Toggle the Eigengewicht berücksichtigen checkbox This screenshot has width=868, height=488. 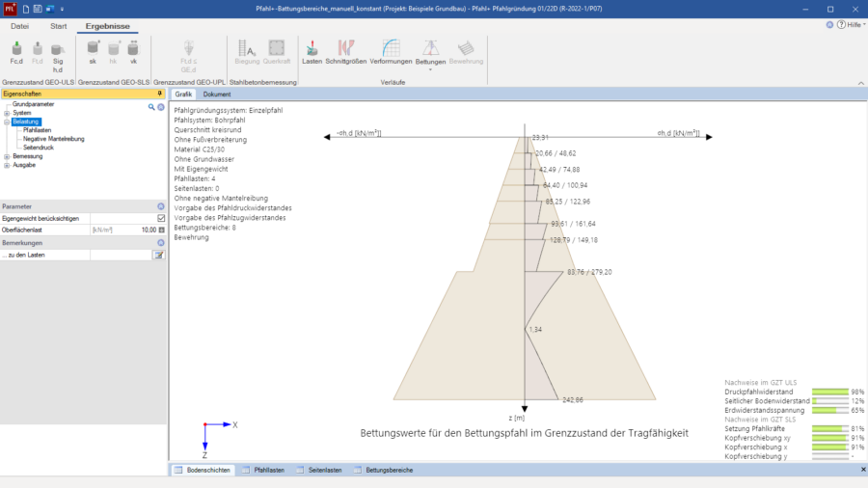(161, 218)
